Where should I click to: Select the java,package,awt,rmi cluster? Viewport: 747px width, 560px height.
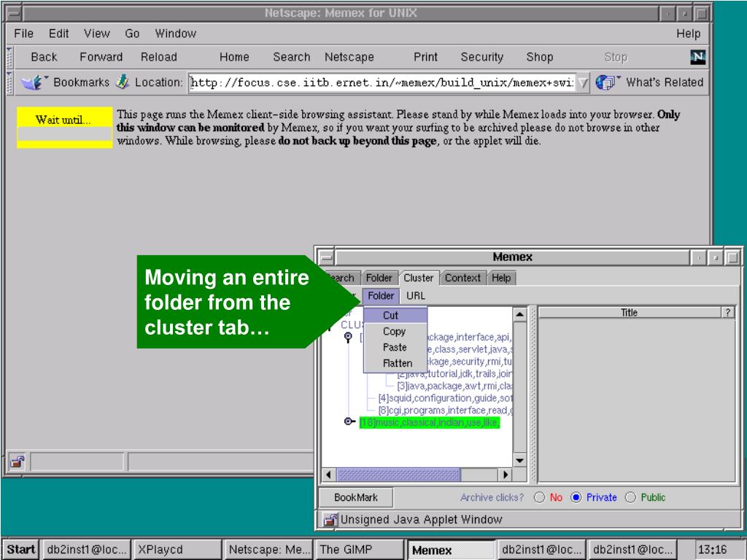coord(454,386)
